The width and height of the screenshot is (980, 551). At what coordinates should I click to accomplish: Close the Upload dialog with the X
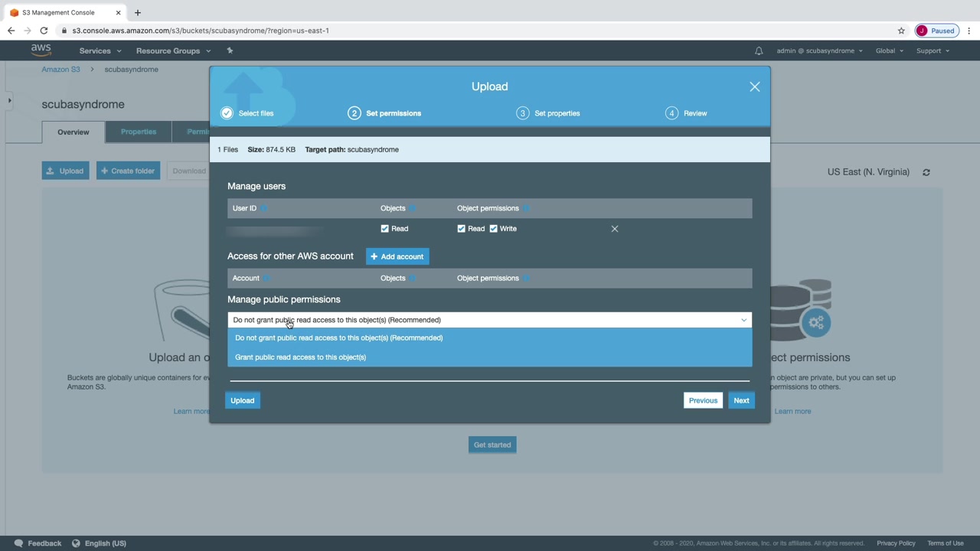pos(754,86)
